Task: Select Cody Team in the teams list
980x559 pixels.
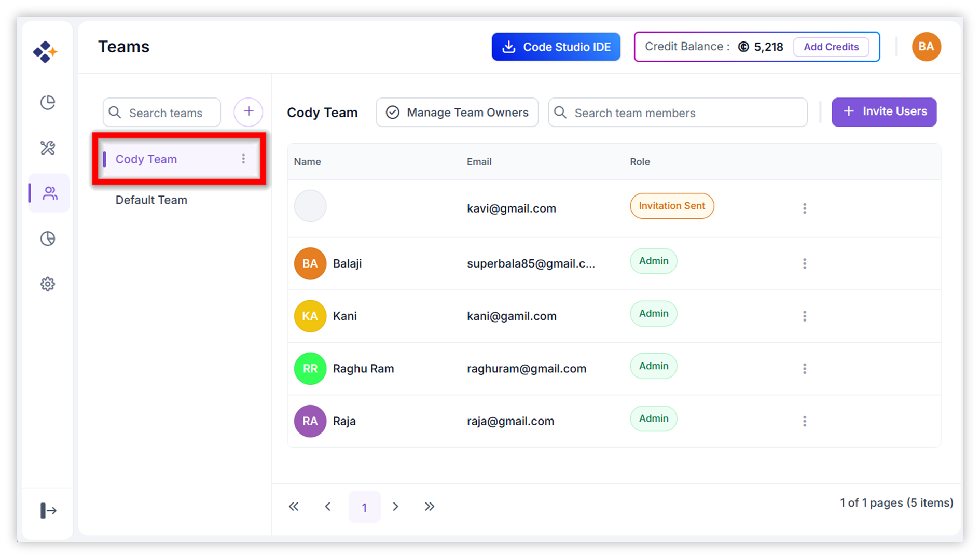Action: [x=146, y=159]
